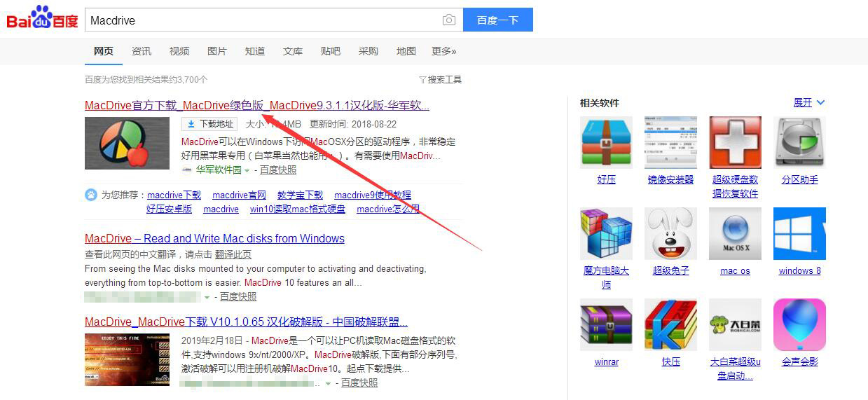The width and height of the screenshot is (868, 400).
Task: Click the 大白菜 software icon
Action: coord(735,324)
